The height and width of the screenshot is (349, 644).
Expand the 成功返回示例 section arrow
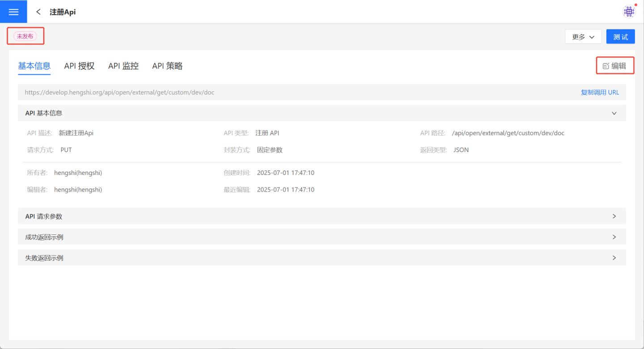(614, 237)
